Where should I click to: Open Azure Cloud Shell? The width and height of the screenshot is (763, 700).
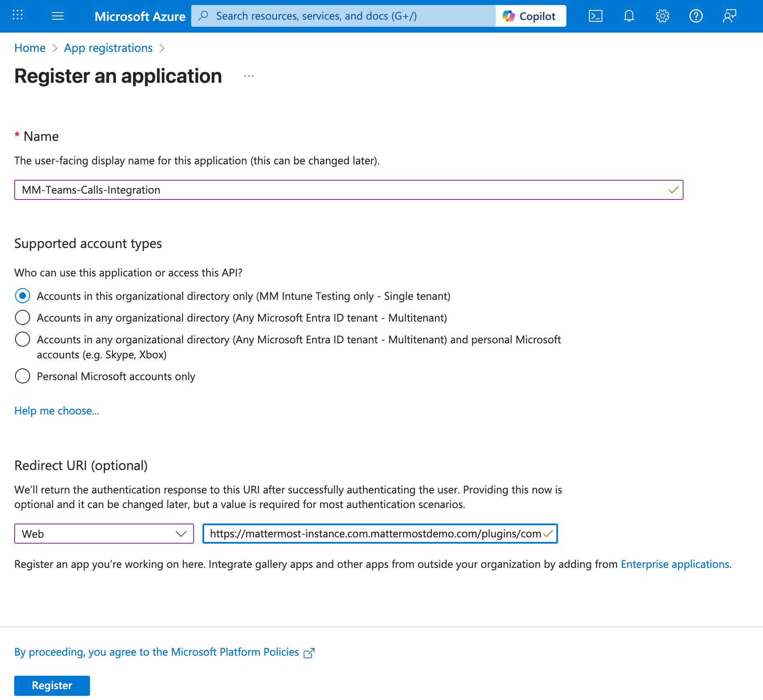[595, 16]
